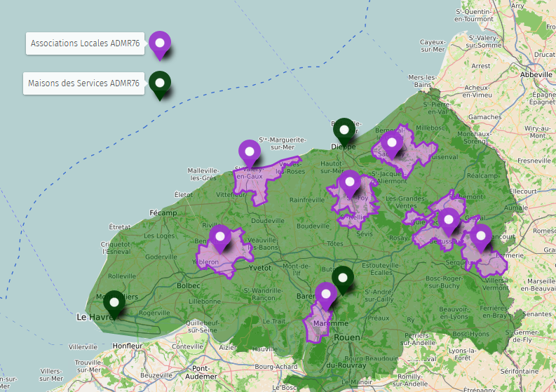Image resolution: width=556 pixels, height=392 pixels.
Task: Click the Rouen city label
Action: click(346, 337)
